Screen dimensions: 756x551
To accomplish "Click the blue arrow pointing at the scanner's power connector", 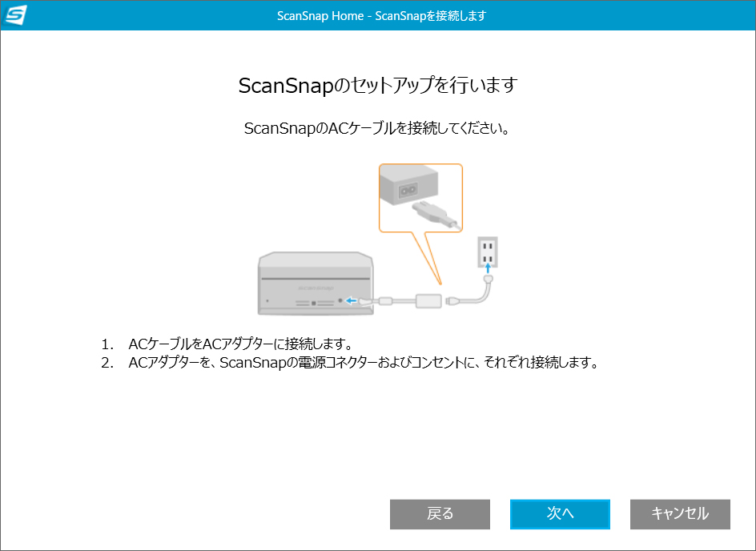I will (x=350, y=300).
